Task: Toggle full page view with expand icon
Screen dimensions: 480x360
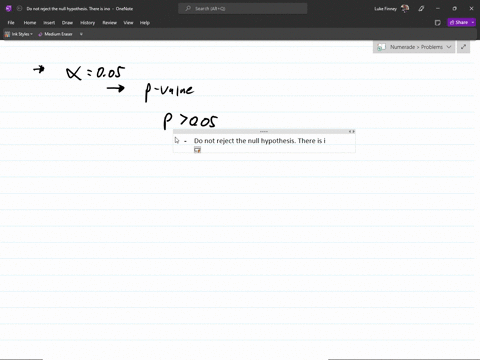Action: pos(463,47)
